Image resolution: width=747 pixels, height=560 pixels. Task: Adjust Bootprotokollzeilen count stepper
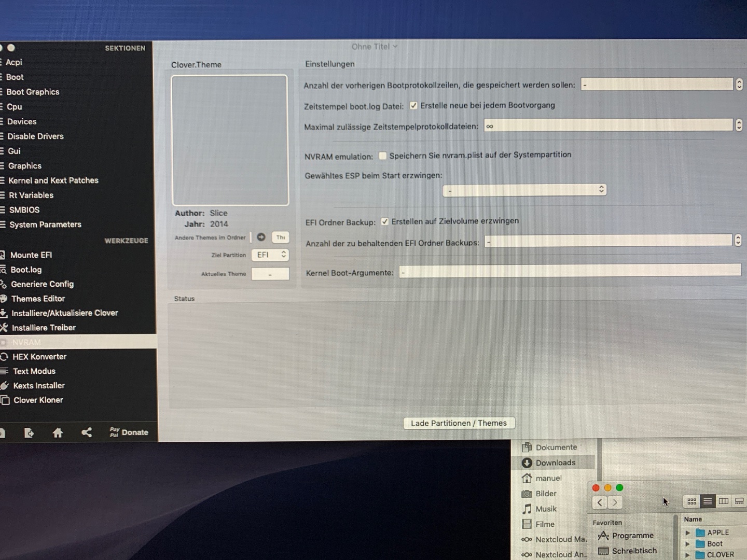(x=739, y=84)
